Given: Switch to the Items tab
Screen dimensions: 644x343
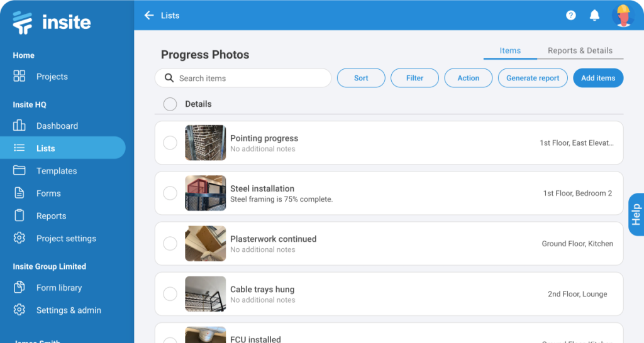Looking at the screenshot, I should tap(510, 50).
